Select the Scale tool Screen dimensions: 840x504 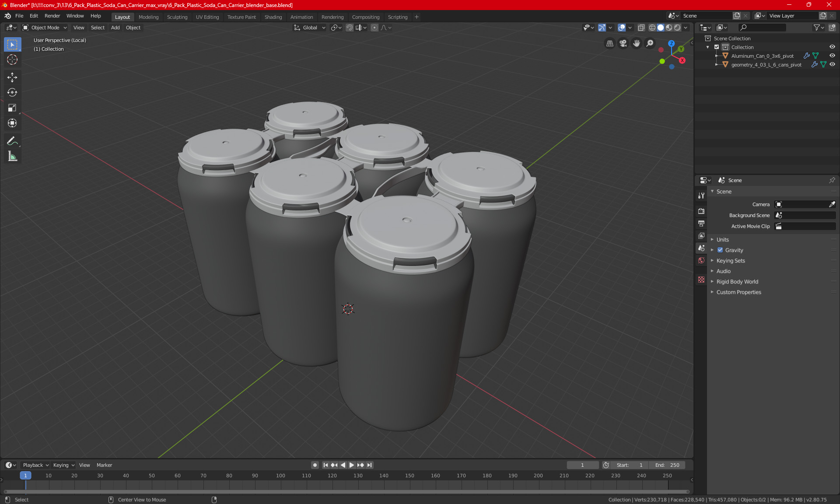point(12,108)
